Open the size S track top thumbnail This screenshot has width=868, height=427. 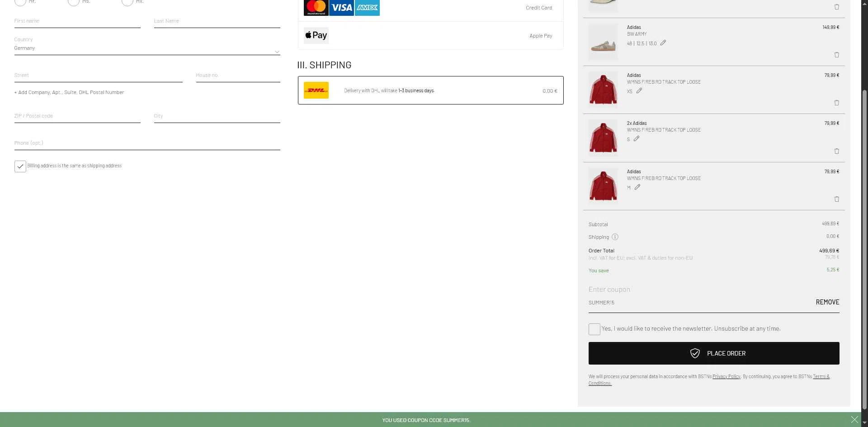click(x=603, y=138)
